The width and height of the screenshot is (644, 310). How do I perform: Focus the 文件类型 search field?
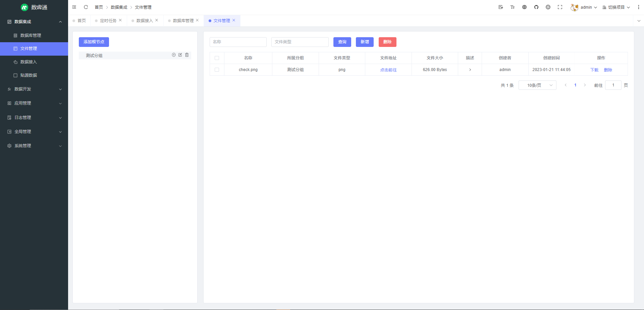[x=300, y=42]
